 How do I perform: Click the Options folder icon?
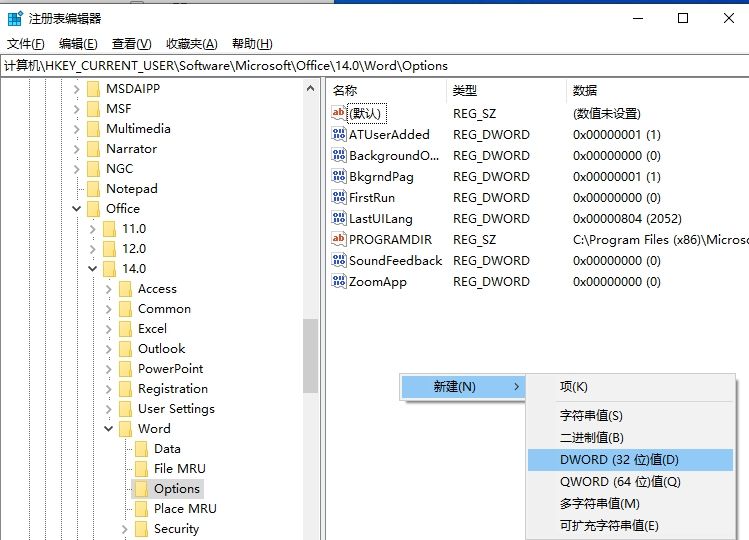coord(141,489)
